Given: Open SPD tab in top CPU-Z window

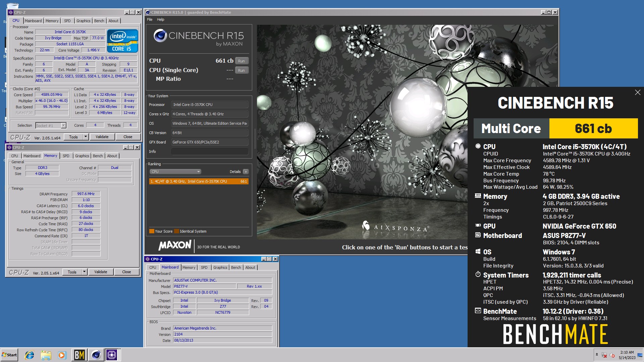Looking at the screenshot, I should pos(67,21).
